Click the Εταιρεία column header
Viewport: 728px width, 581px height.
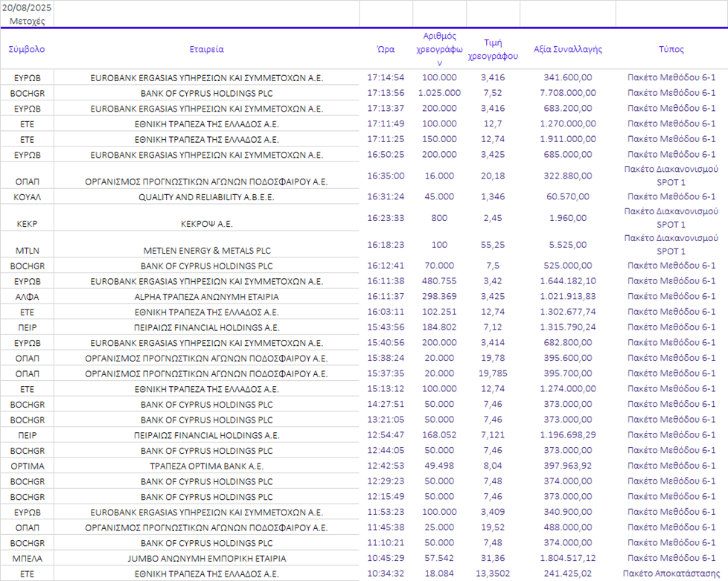coord(207,49)
